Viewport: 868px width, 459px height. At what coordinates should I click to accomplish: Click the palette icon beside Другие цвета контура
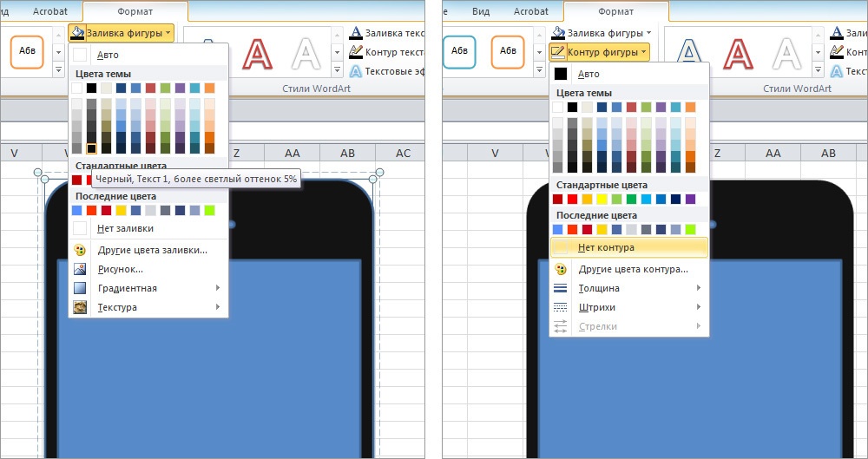(x=561, y=270)
